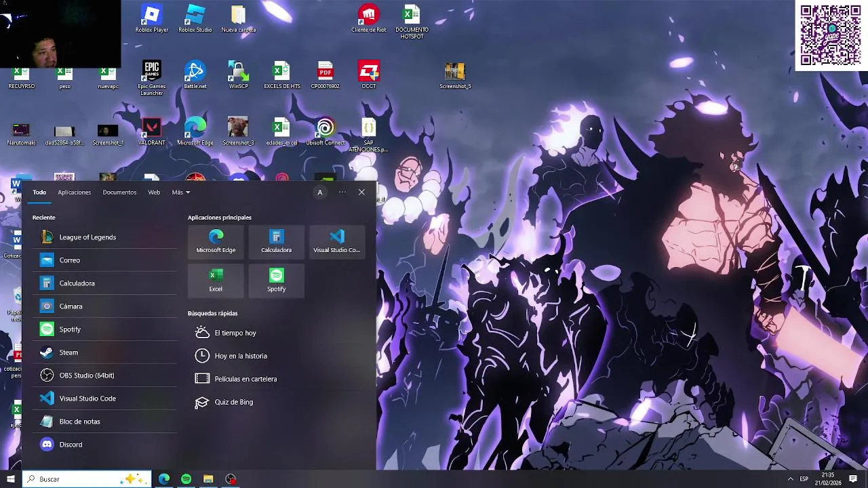868x488 pixels.
Task: Select CP00078802 PDF desktop file
Action: 325,75
